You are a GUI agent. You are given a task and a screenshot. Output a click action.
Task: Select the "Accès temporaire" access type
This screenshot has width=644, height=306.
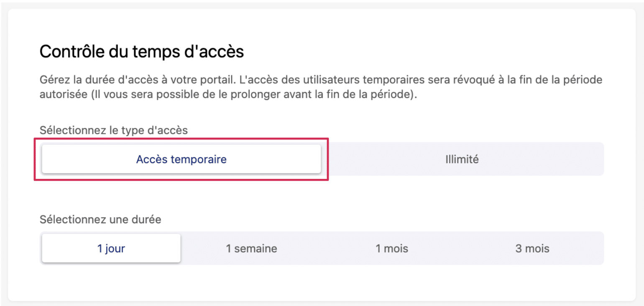click(x=181, y=159)
